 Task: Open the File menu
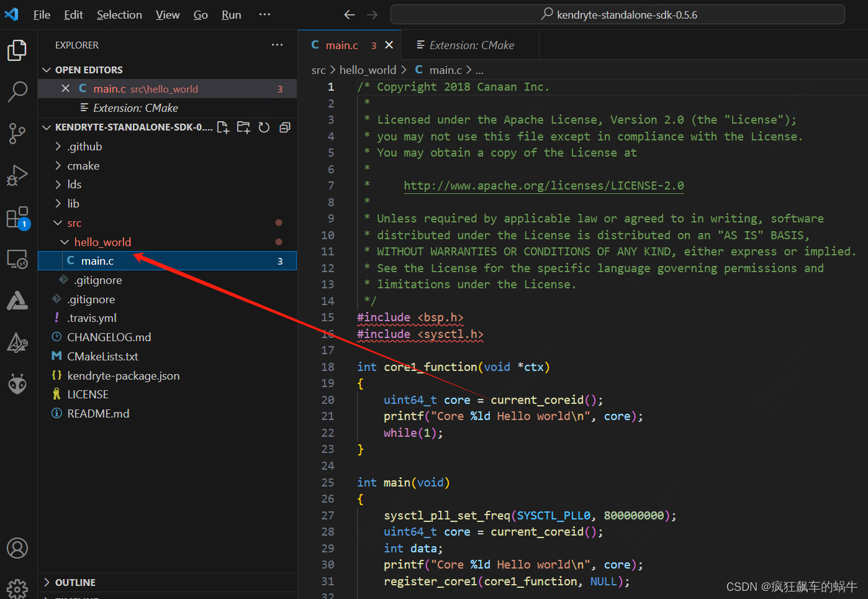pyautogui.click(x=42, y=14)
